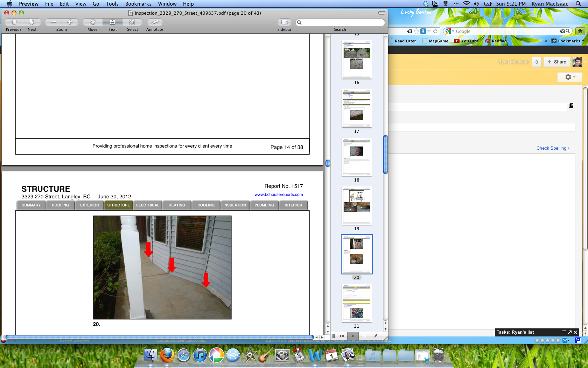588x368 pixels.
Task: Zoom out with the minus button
Action: tap(54, 22)
